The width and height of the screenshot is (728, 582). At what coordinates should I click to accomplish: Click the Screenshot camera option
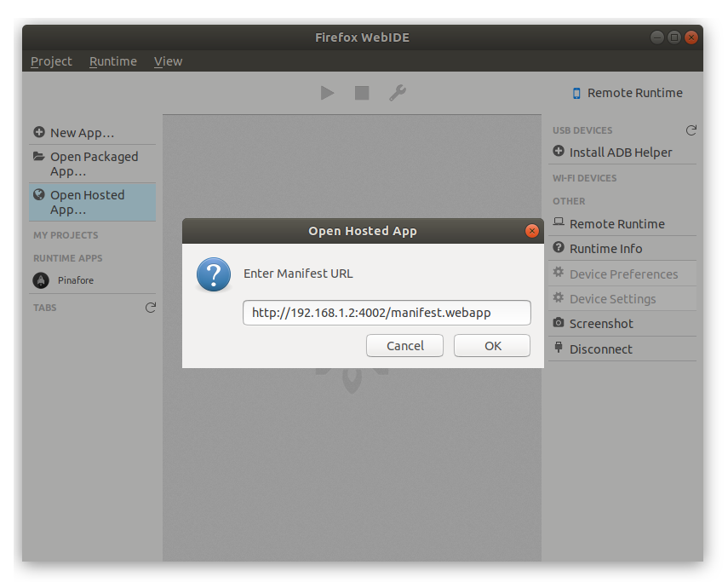601,324
